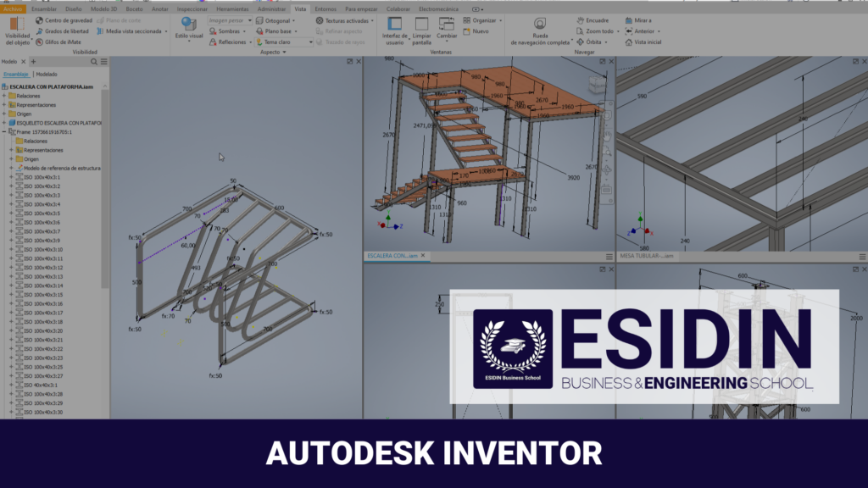Expand the Aspecto panel arrow
Image resolution: width=868 pixels, height=488 pixels.
pyautogui.click(x=285, y=52)
